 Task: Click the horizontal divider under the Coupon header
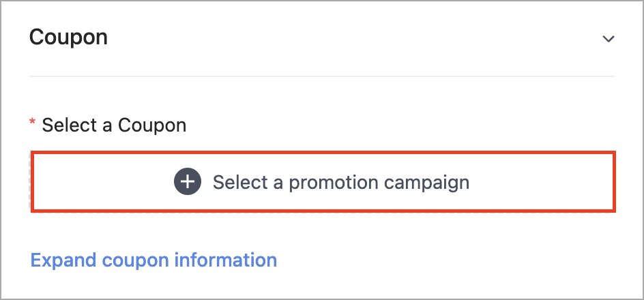322,76
